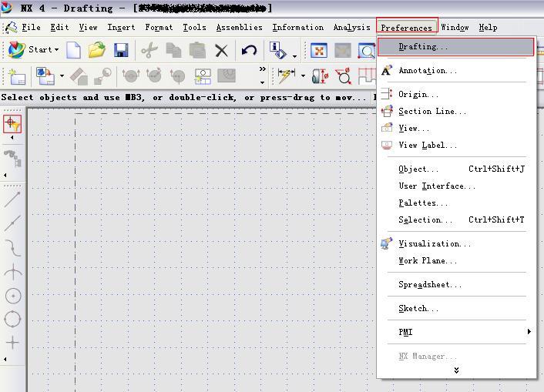The image size is (544, 392).
Task: Open the Information menu
Action: click(298, 28)
